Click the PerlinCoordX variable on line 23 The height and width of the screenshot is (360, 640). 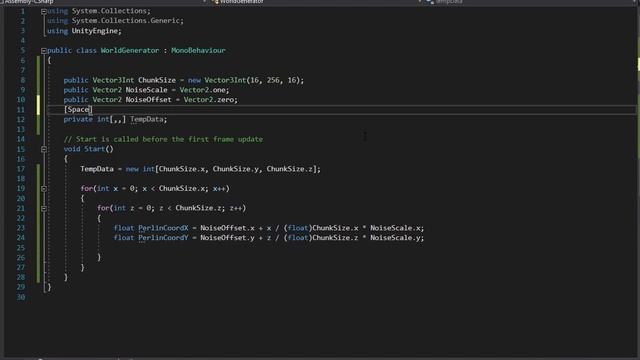tap(163, 228)
